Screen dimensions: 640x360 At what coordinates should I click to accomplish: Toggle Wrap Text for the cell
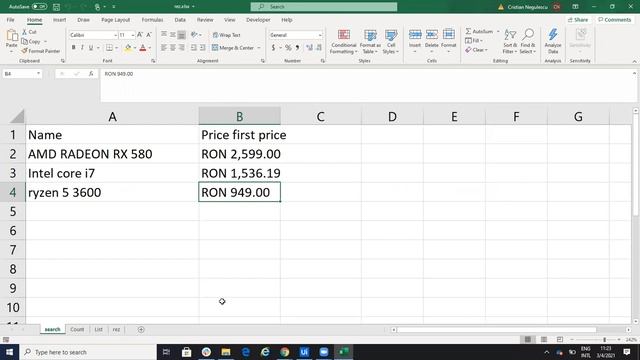click(227, 35)
